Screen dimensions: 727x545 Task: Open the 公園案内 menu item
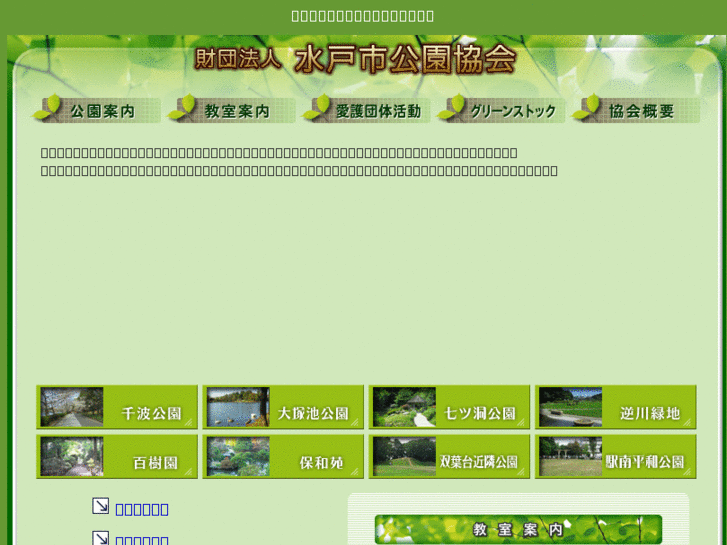click(x=97, y=109)
